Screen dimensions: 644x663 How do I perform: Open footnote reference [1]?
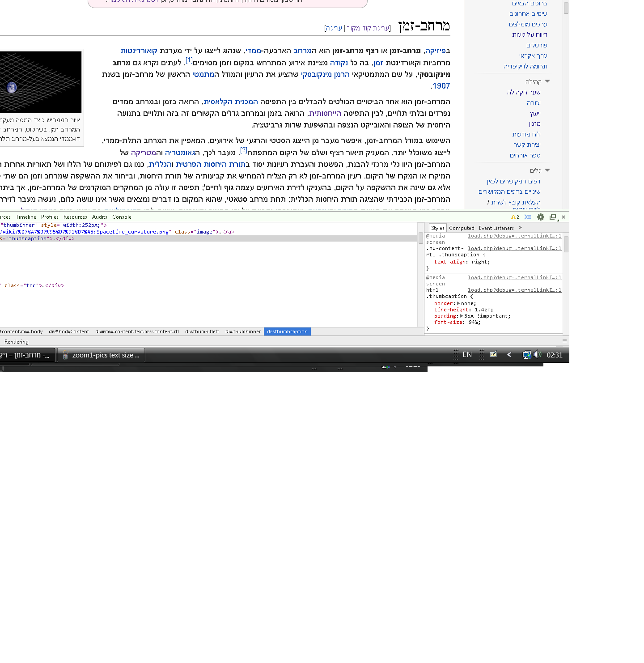[189, 60]
